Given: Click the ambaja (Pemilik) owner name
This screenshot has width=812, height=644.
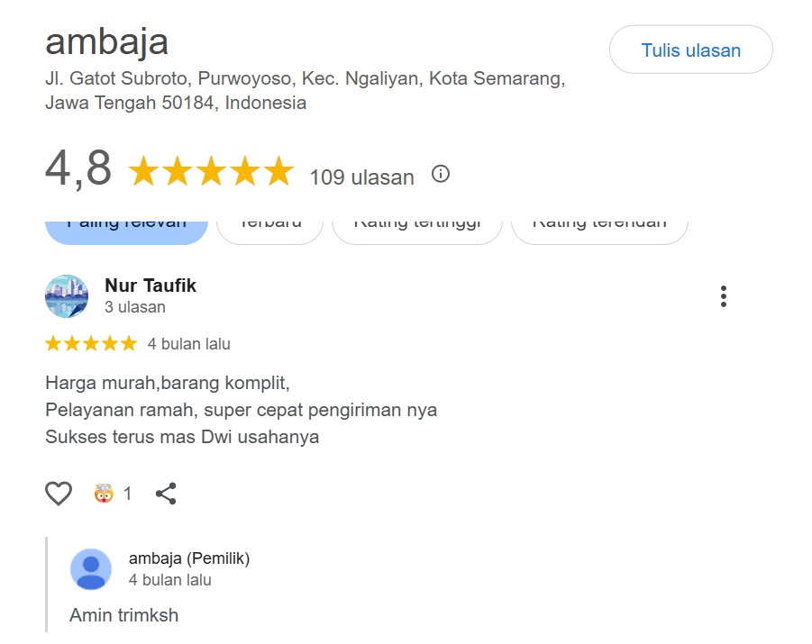Looking at the screenshot, I should 189,558.
